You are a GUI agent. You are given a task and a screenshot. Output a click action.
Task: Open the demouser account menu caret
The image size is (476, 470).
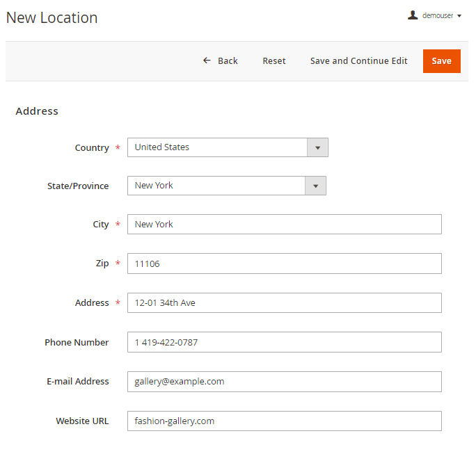click(x=459, y=16)
